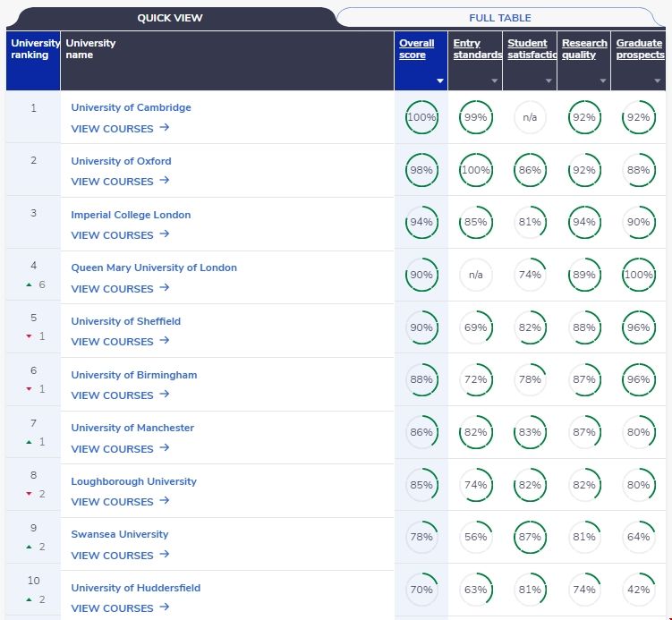This screenshot has width=672, height=620.
Task: Select the Quick View tab
Action: pyautogui.click(x=169, y=18)
